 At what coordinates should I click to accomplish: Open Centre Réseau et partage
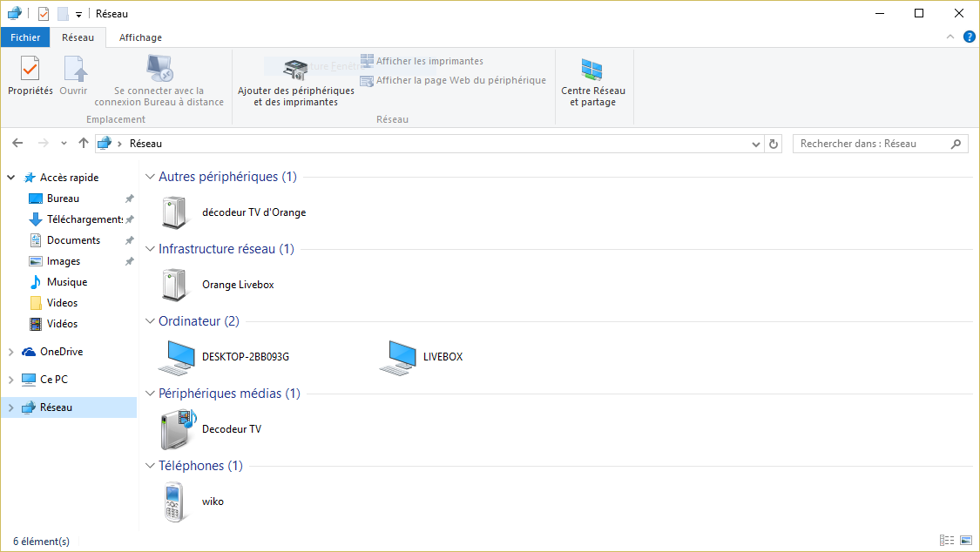(593, 83)
